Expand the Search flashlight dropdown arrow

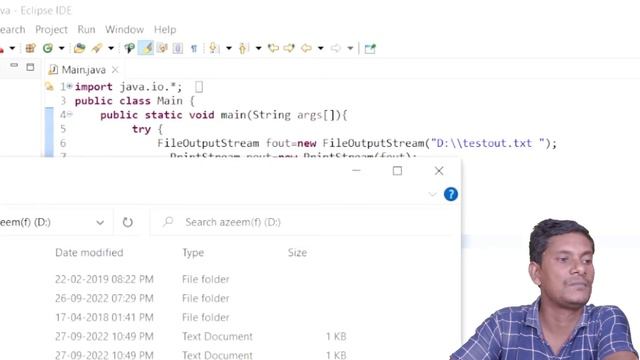(111, 48)
